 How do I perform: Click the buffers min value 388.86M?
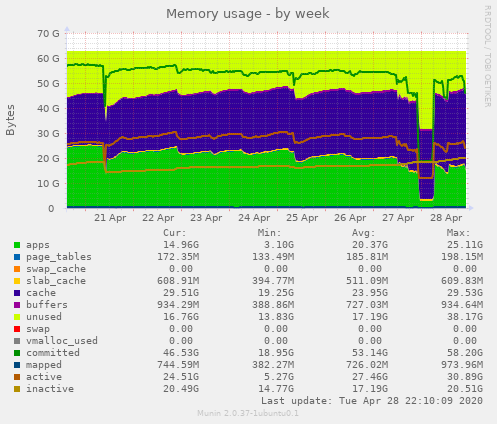(273, 305)
